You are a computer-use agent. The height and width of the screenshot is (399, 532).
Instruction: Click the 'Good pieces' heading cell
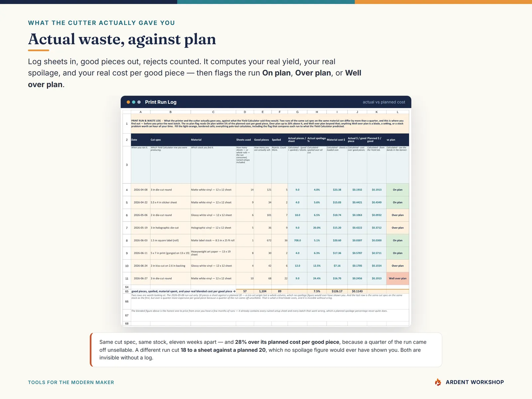[263, 140]
